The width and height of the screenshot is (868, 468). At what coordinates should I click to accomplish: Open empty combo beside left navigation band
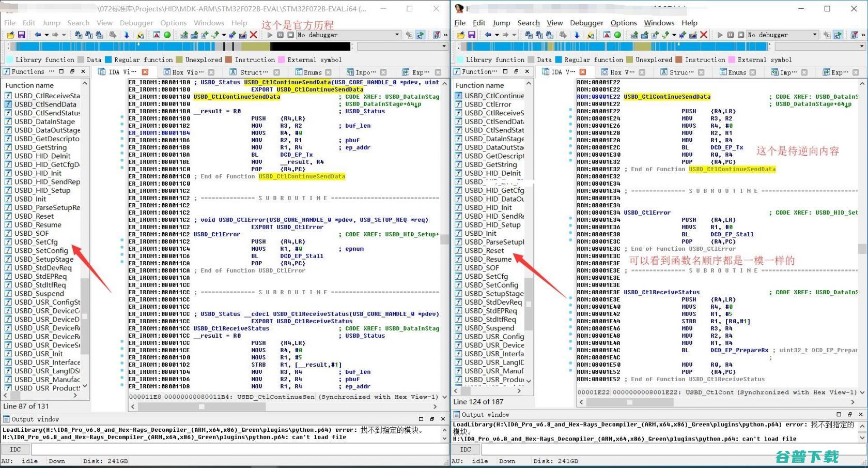pos(402,47)
